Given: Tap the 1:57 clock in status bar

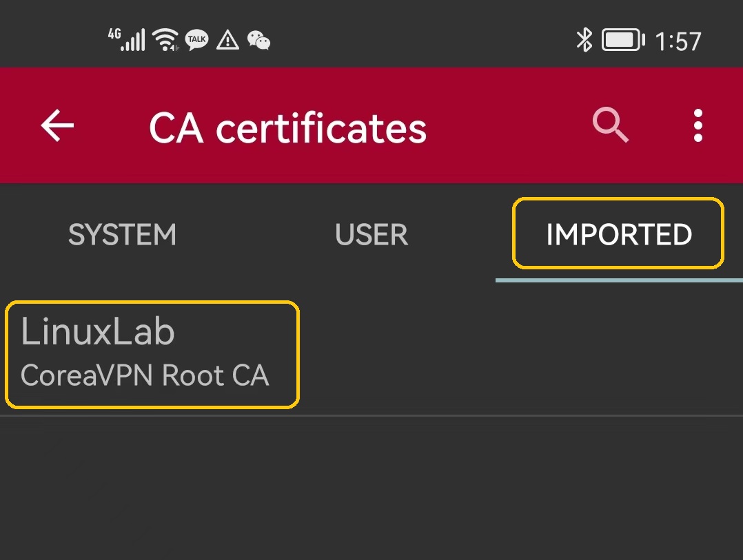Looking at the screenshot, I should (x=678, y=41).
